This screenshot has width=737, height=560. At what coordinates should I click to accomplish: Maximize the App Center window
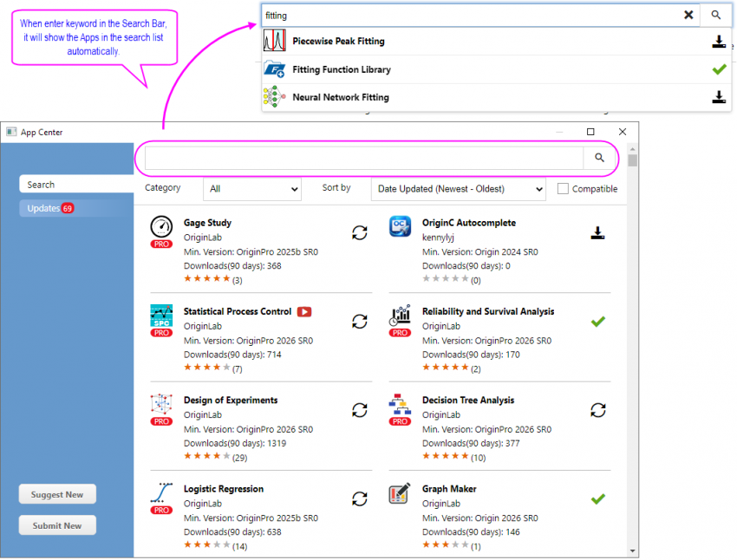[590, 132]
